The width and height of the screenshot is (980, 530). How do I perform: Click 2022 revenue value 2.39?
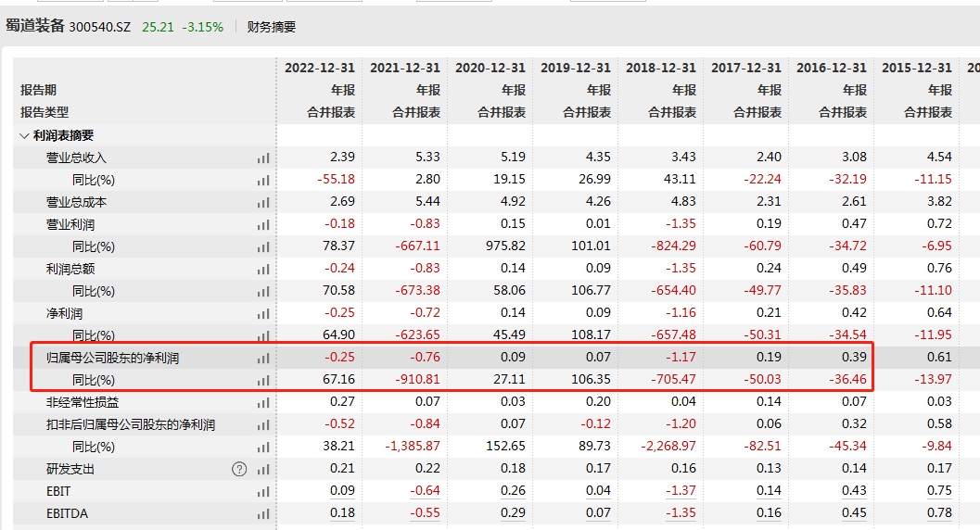coord(342,157)
